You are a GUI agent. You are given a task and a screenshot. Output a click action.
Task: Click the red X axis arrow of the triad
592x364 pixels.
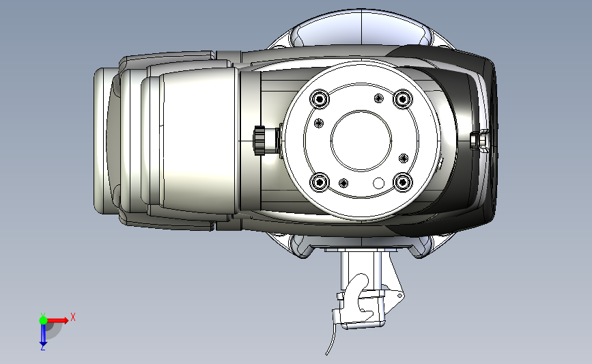57,320
